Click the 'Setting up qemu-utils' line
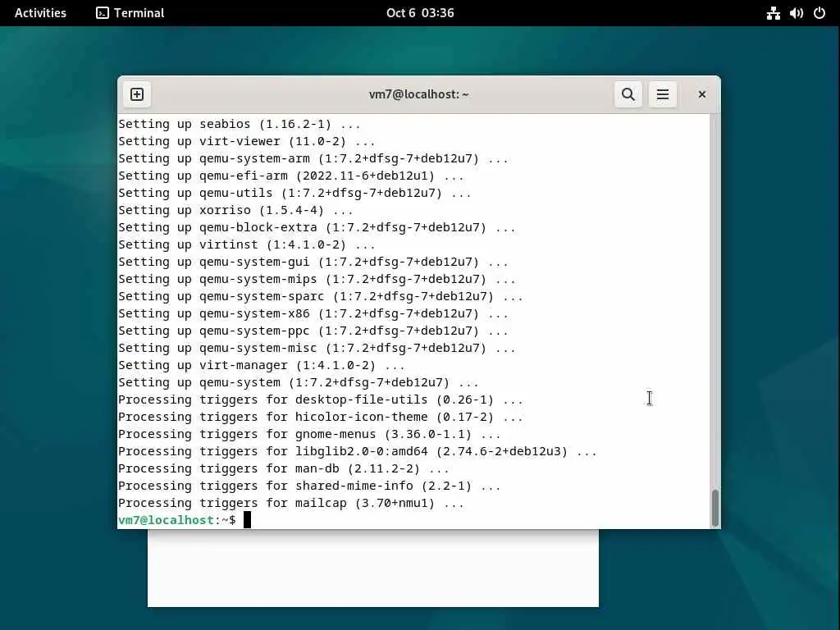This screenshot has width=840, height=630. pos(294,193)
